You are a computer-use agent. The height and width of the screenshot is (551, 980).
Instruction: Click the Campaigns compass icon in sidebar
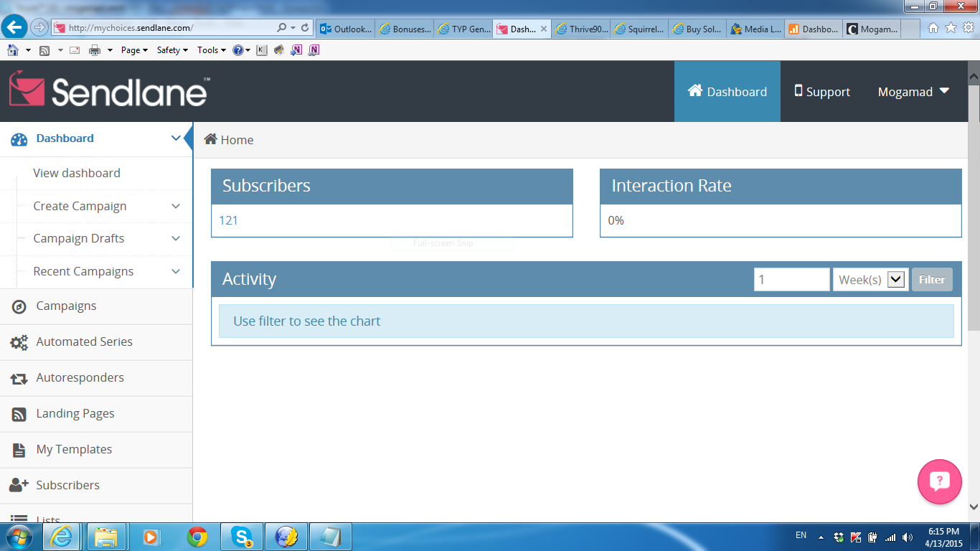point(19,306)
